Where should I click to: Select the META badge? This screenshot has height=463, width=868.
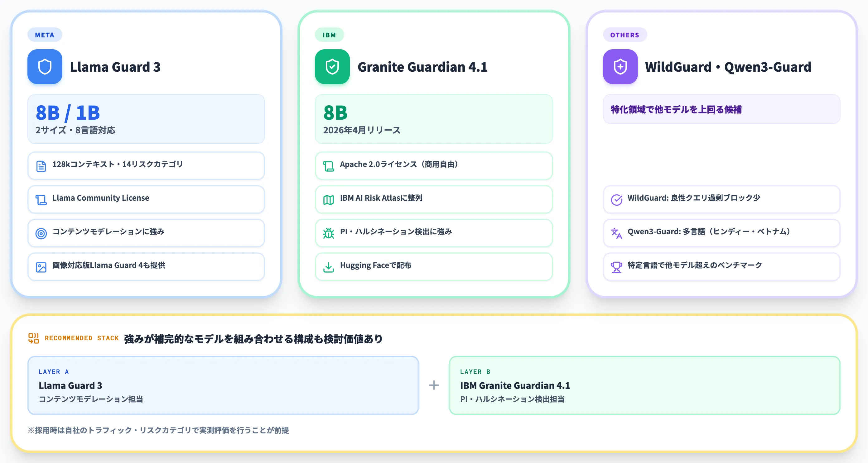(x=45, y=35)
